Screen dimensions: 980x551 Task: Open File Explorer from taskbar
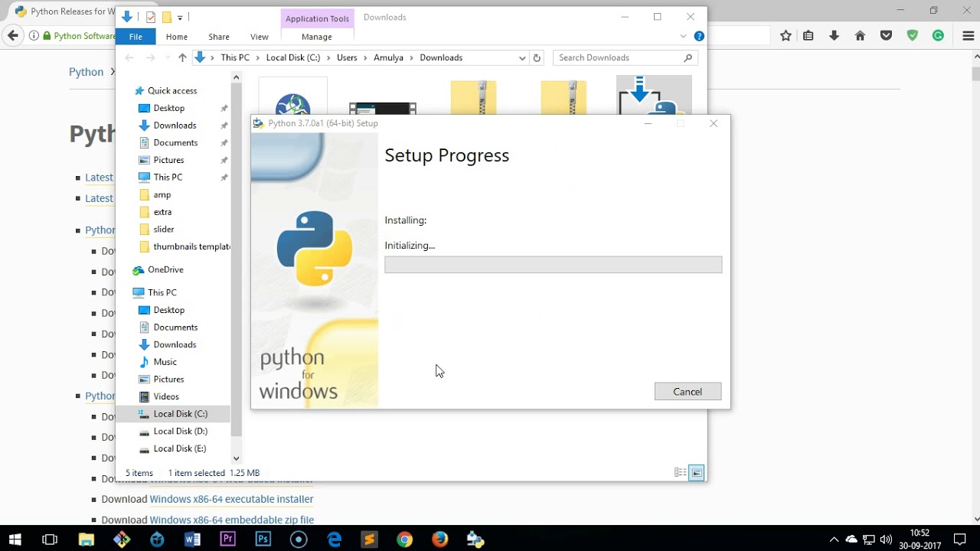click(x=86, y=540)
